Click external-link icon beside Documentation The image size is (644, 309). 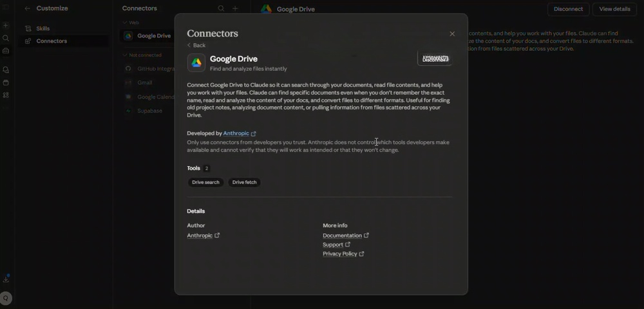point(366,235)
